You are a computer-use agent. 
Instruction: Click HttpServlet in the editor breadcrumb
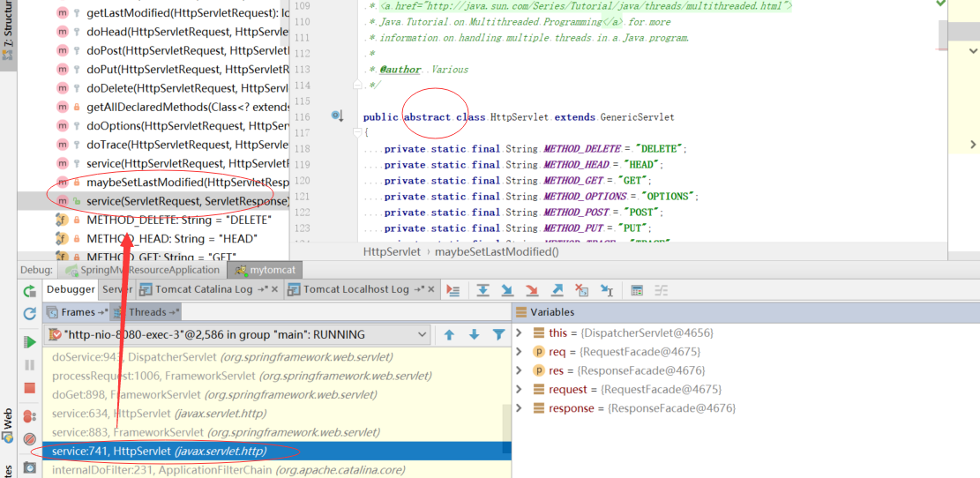[392, 252]
